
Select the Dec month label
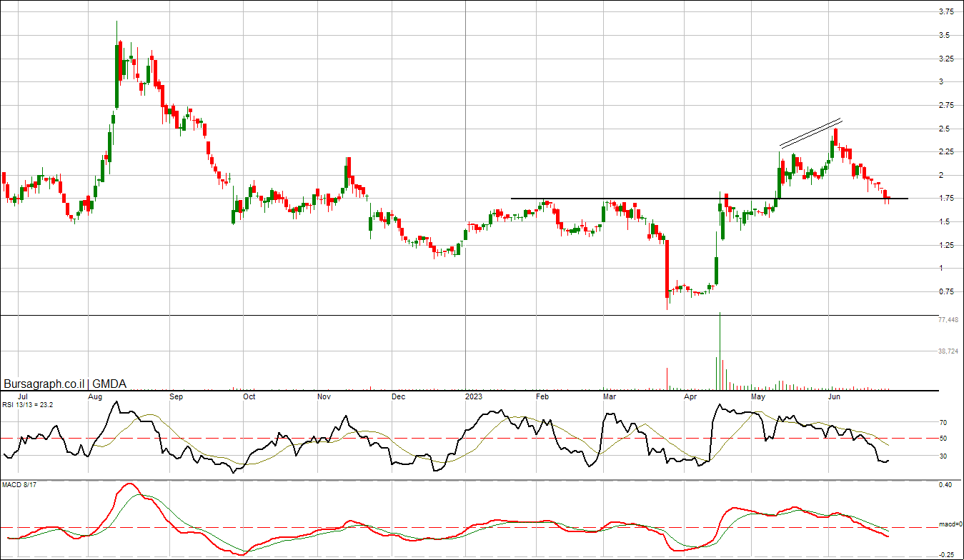pos(398,396)
